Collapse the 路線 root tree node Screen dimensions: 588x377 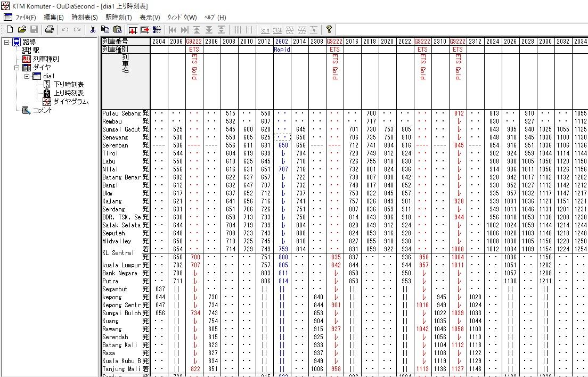(7, 42)
